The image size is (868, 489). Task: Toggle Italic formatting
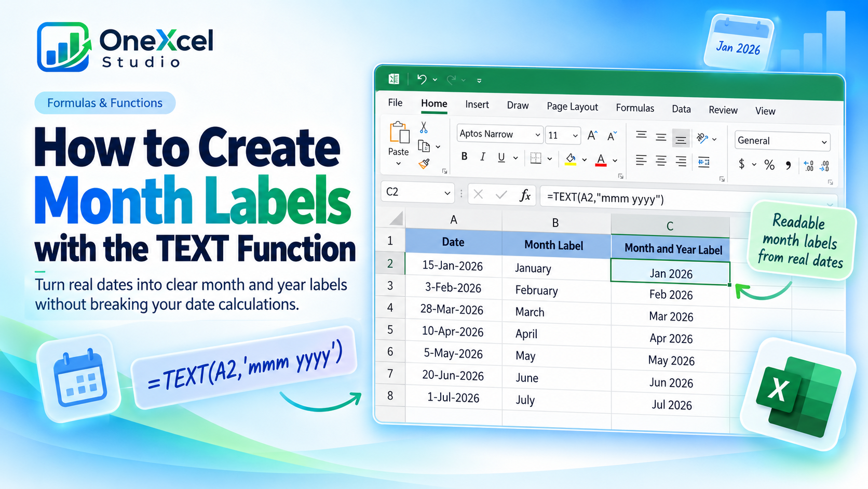point(482,156)
